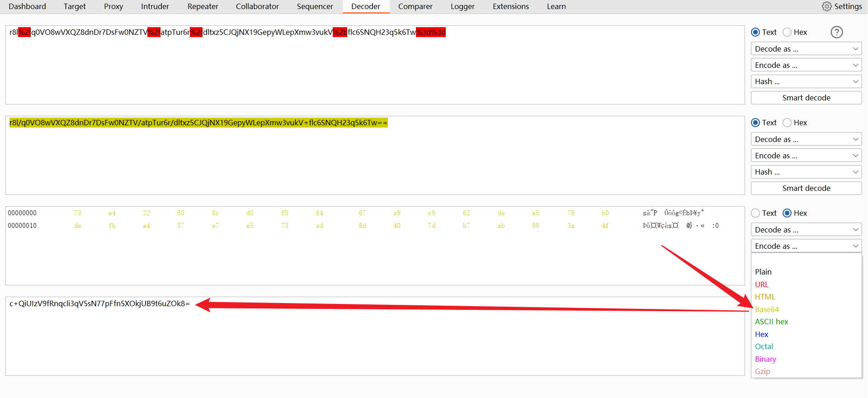Image resolution: width=868 pixels, height=398 pixels.
Task: Choose Base64 from the encode list
Action: point(767,309)
